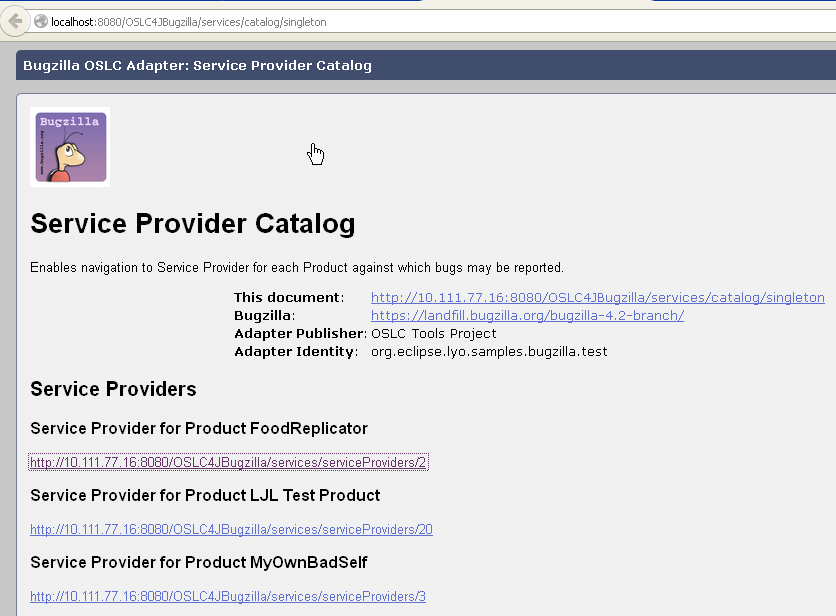Click the 'Service Providers' section heading
This screenshot has width=836, height=616.
(113, 389)
